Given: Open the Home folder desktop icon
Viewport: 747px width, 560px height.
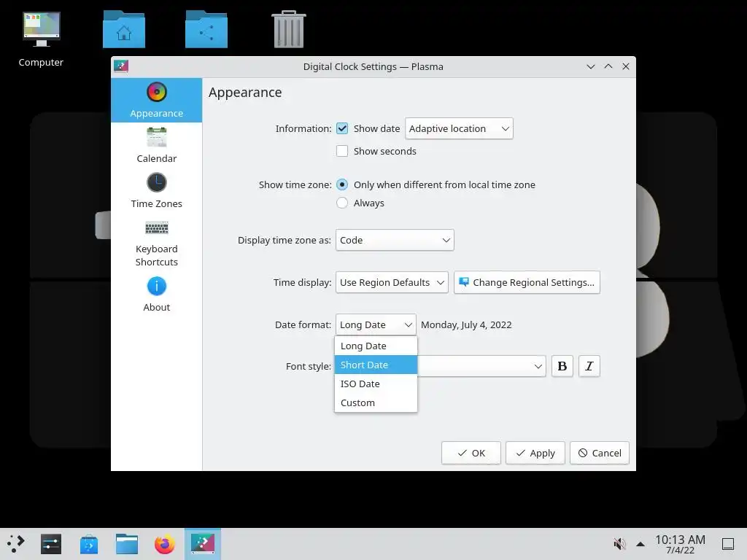Looking at the screenshot, I should [x=124, y=29].
